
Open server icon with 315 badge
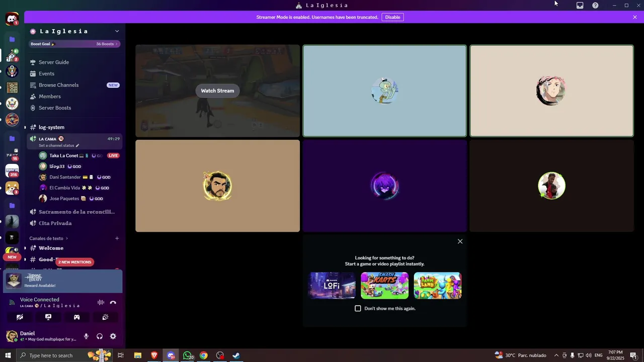point(12,171)
